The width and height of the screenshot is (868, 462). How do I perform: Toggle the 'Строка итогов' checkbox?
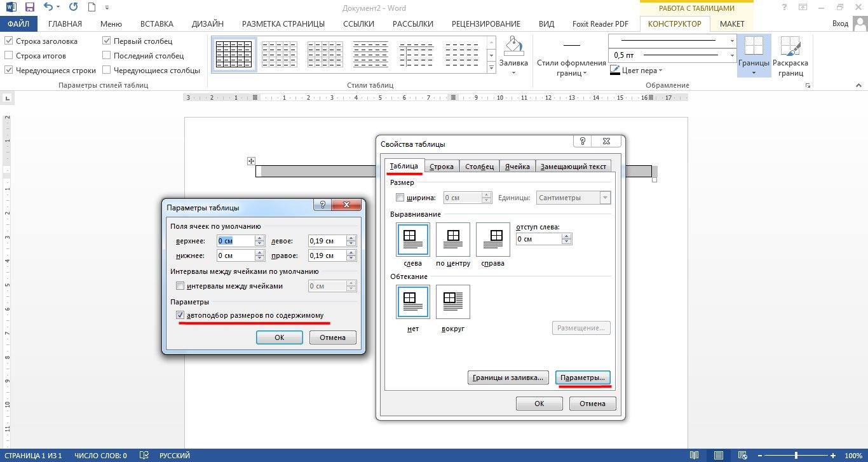point(9,56)
